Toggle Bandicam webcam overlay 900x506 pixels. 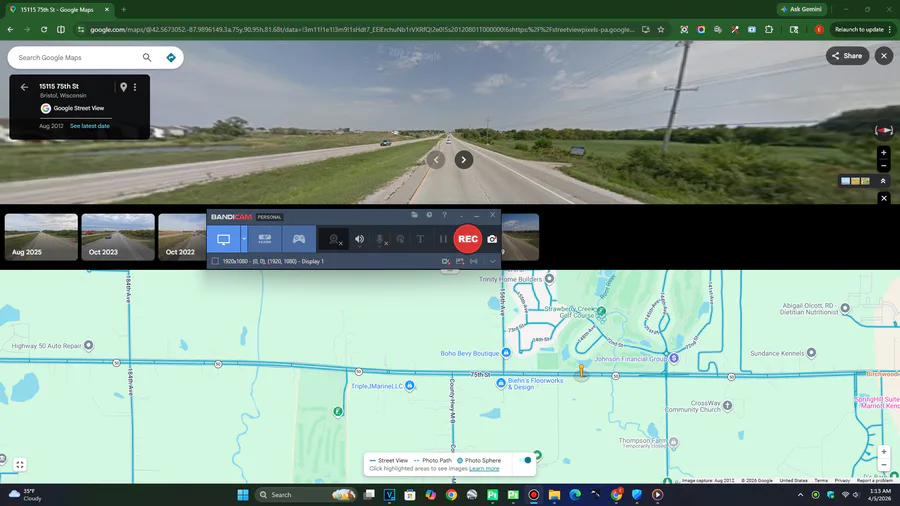coord(334,239)
